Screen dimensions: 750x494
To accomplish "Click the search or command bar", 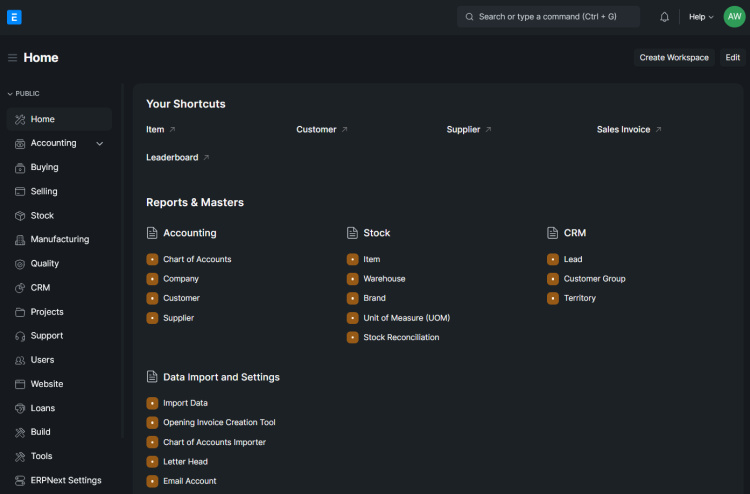I will 548,17.
